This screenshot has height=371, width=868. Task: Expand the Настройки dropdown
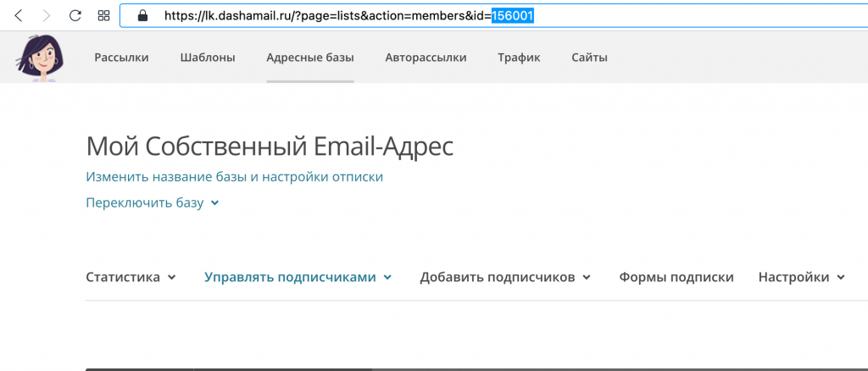[x=802, y=277]
